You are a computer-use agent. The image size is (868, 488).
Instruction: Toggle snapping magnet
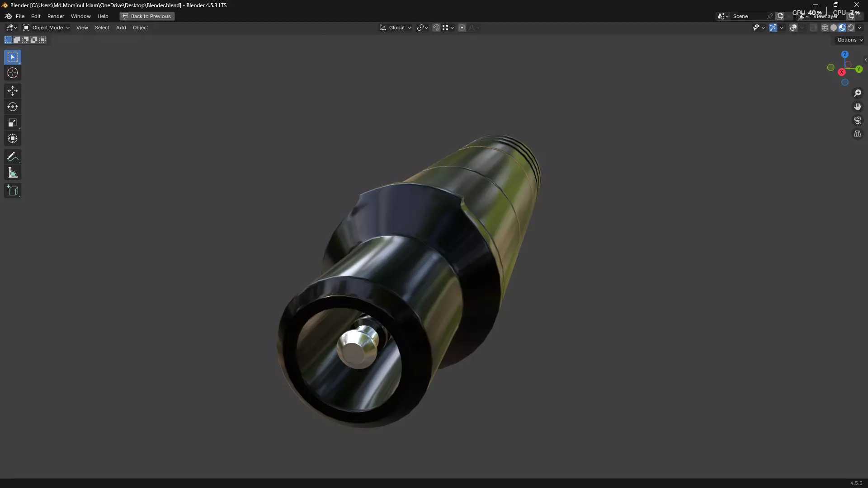(x=436, y=28)
